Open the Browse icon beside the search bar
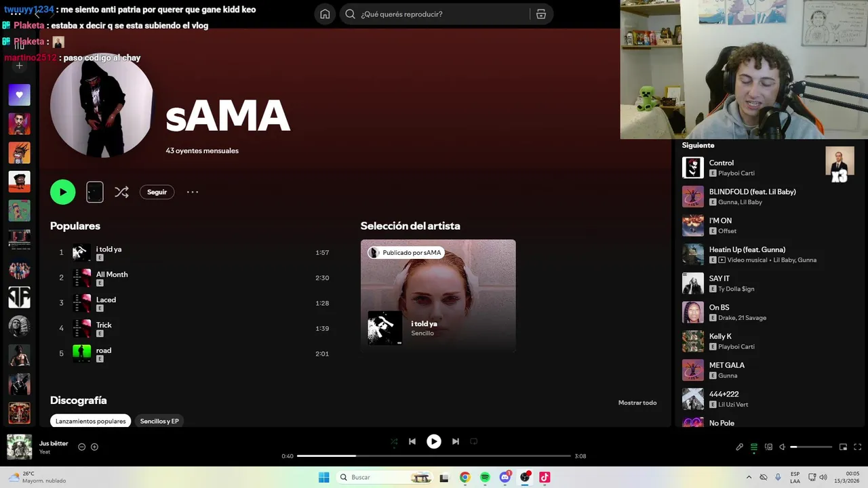Viewport: 868px width, 488px height. click(x=541, y=14)
